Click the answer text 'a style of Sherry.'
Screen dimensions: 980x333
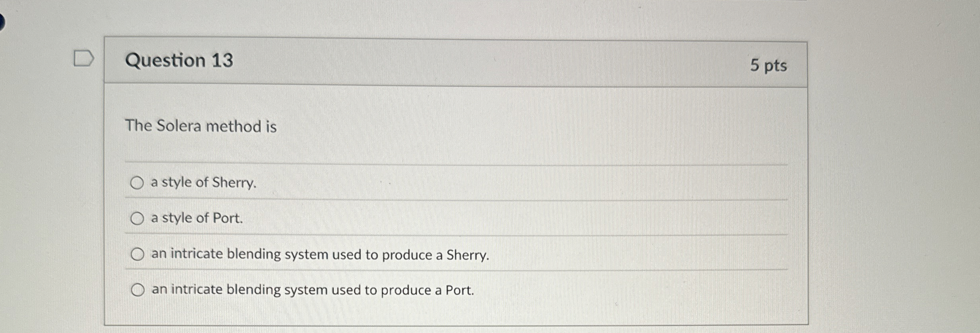click(x=202, y=183)
